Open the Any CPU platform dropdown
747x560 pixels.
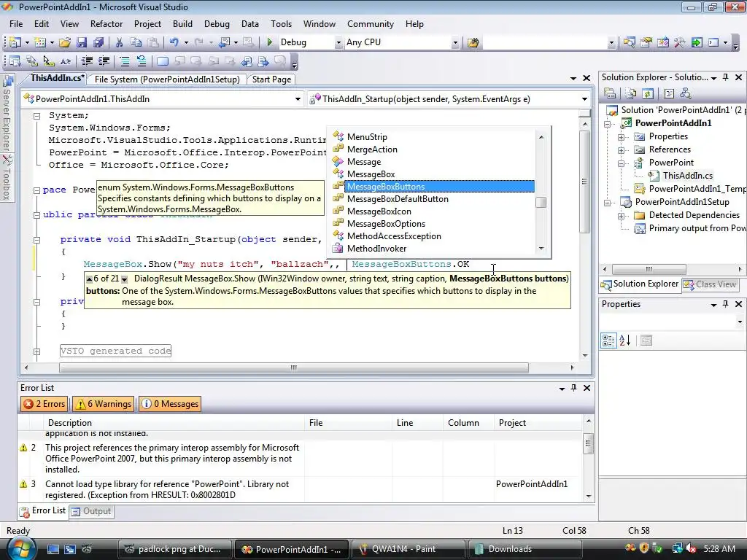[x=455, y=42]
